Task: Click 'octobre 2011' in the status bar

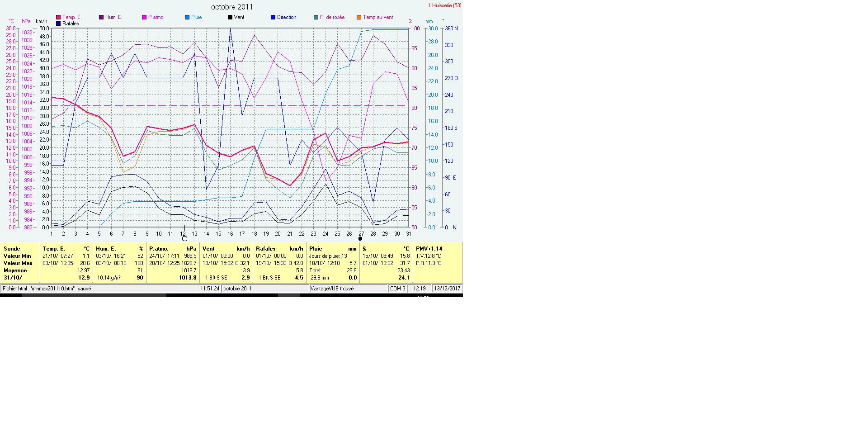Action: pyautogui.click(x=237, y=289)
